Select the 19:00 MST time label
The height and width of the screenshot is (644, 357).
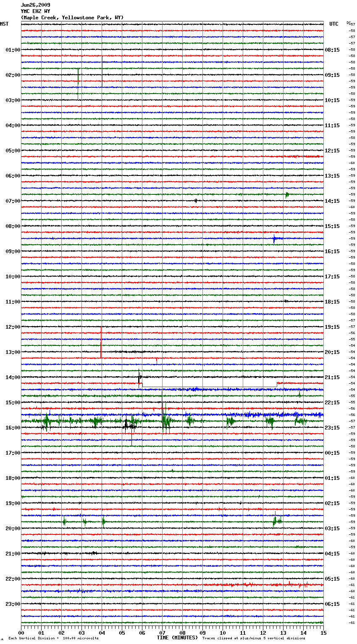coord(13,503)
